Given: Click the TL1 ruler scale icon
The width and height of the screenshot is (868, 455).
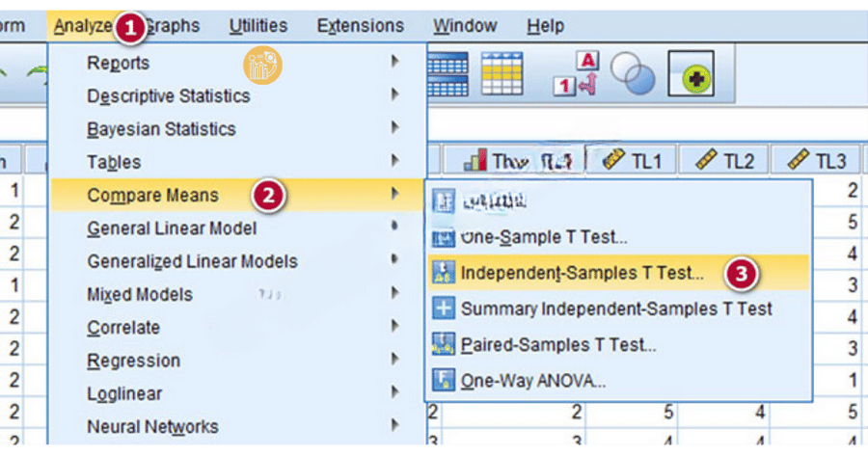Looking at the screenshot, I should pos(613,159).
